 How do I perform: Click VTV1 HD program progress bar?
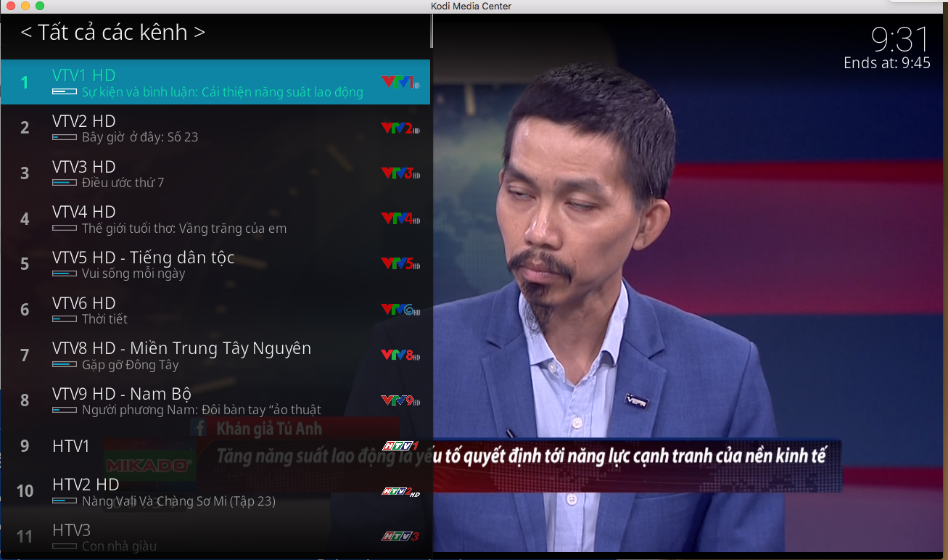coord(65,92)
